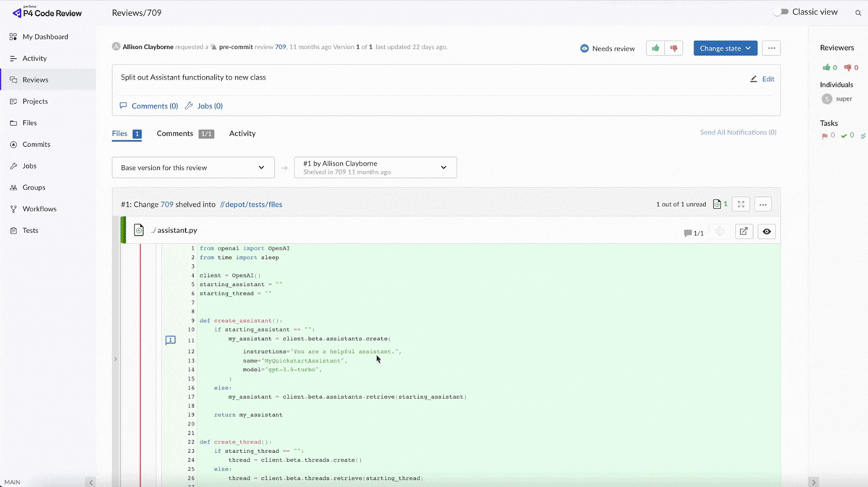Vote up the review with thumbs-up
Image resolution: width=868 pixels, height=487 pixels.
[x=655, y=48]
